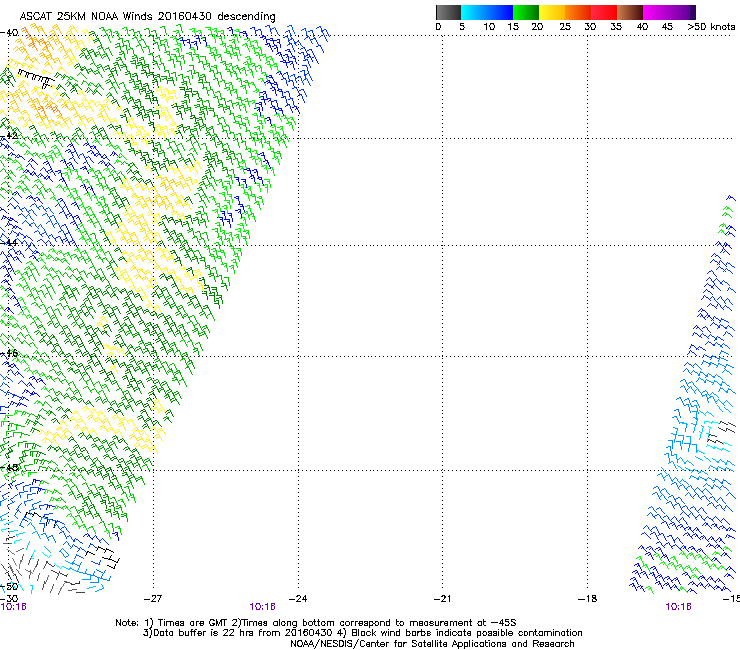Click the black wind barbs in right swath near -47
The width and height of the screenshot is (740, 650).
721,433
